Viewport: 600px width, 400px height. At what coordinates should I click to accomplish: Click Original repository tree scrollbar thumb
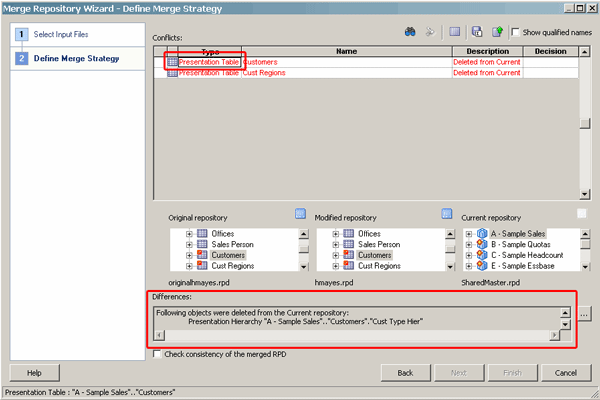[304, 249]
